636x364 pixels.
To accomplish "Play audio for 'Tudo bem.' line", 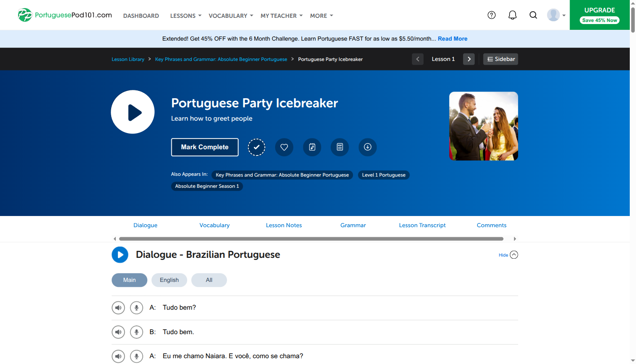I will [118, 332].
